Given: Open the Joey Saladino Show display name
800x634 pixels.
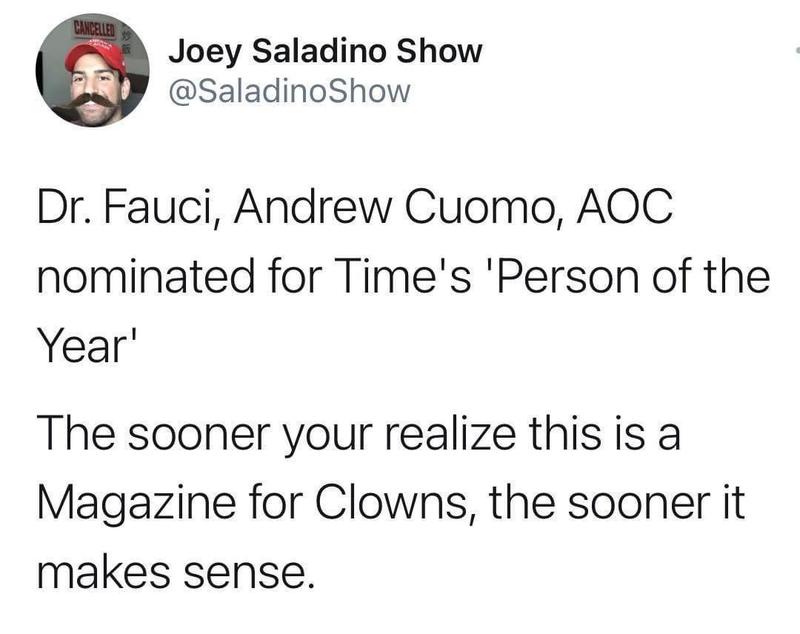Looking at the screenshot, I should [326, 53].
